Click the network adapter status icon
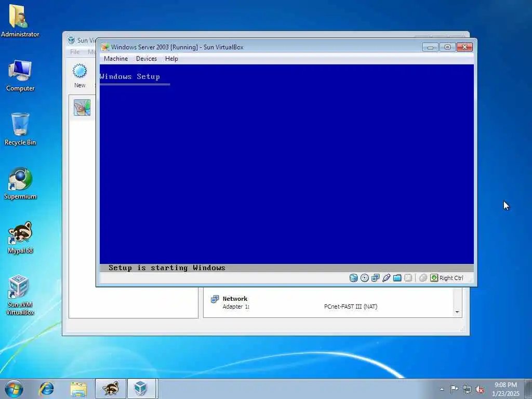 tap(375, 278)
